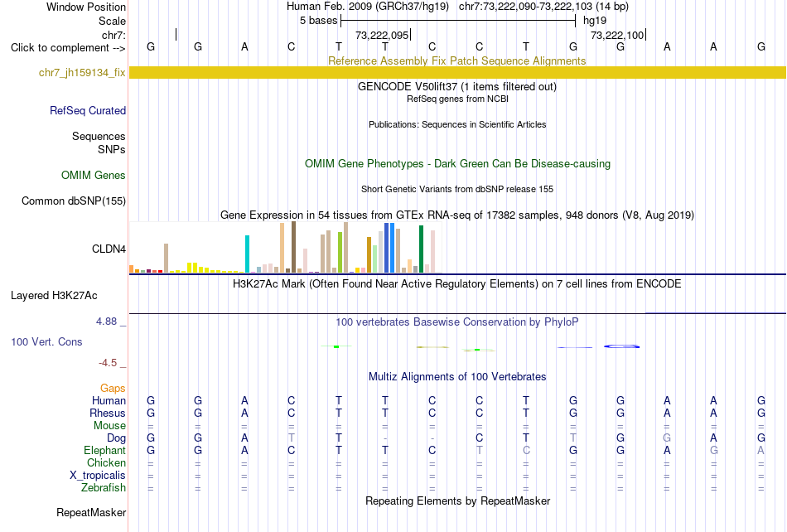
Task: Click the Sequences SNPs track label
Action: pos(99,143)
